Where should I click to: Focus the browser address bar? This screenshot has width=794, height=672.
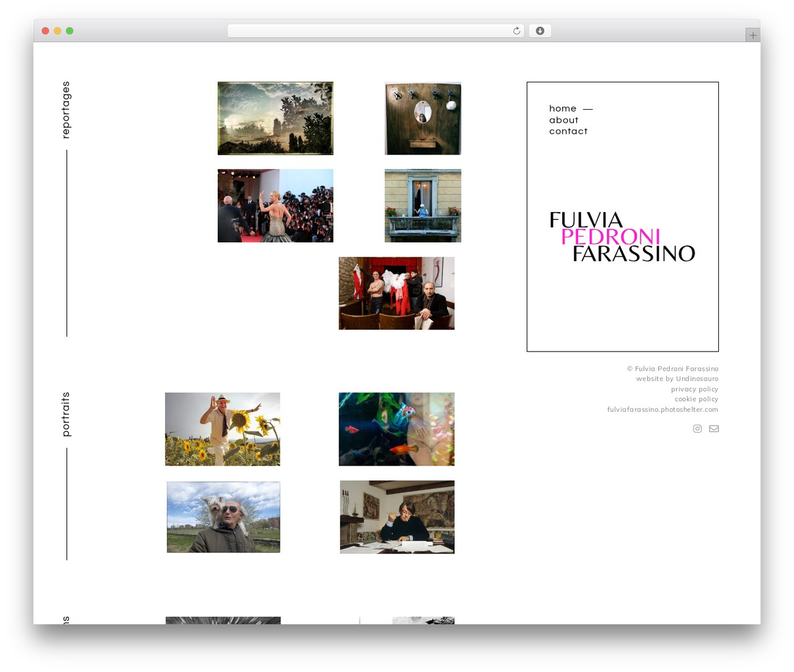pyautogui.click(x=375, y=31)
